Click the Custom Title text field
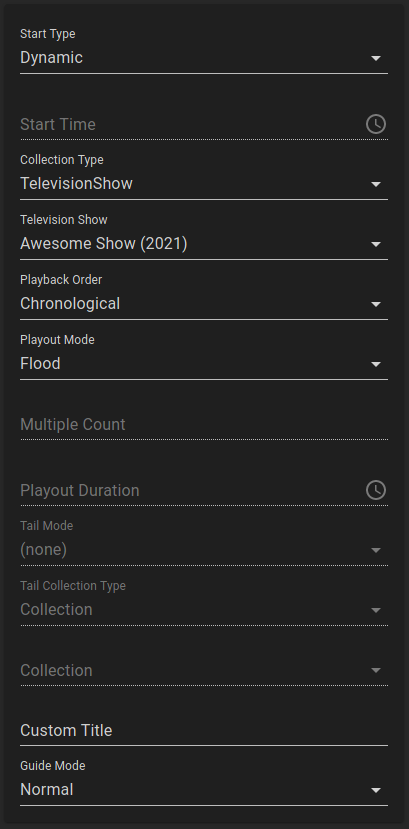 coord(204,730)
